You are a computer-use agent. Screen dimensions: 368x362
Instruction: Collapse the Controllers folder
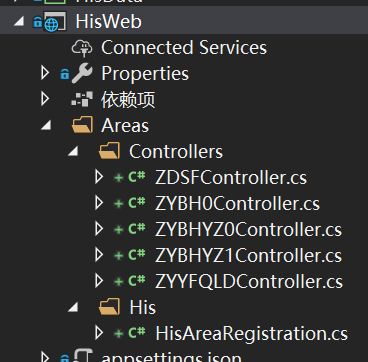[73, 151]
